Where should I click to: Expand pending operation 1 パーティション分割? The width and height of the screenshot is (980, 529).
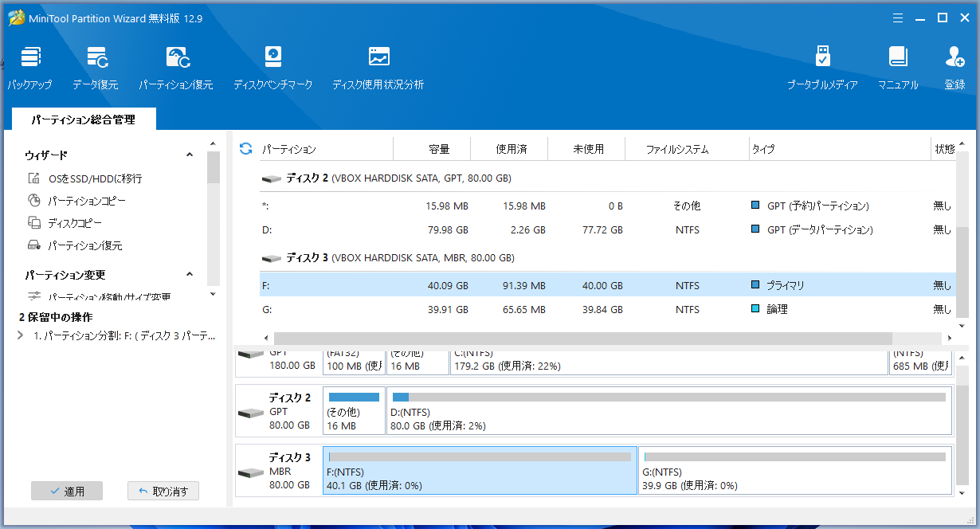click(x=21, y=336)
